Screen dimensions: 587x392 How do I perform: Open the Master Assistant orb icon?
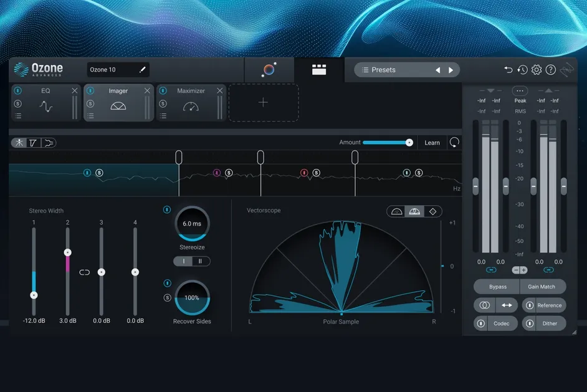tap(269, 70)
